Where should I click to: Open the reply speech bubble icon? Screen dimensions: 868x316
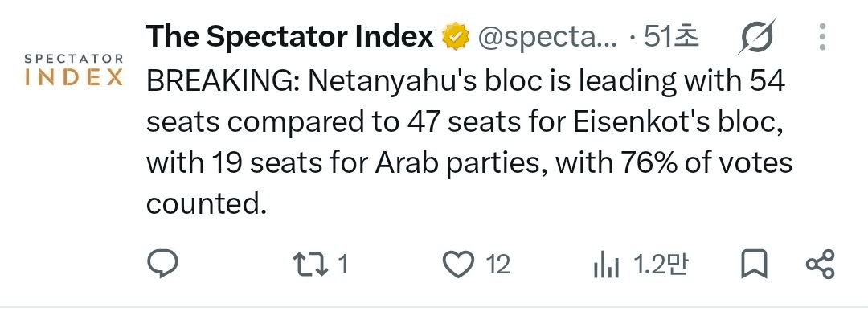tap(162, 264)
